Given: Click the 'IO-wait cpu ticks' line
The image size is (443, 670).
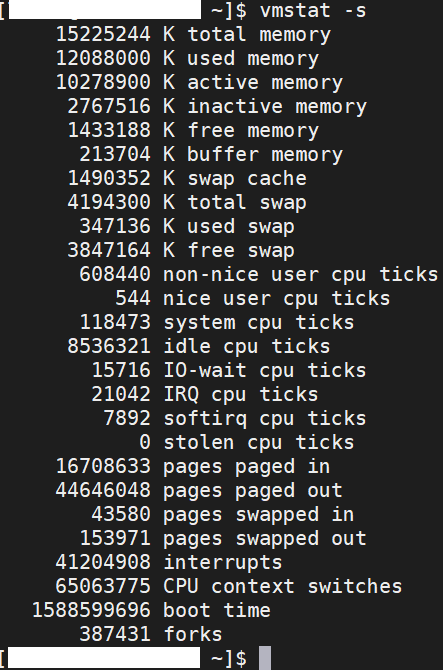Looking at the screenshot, I should click(229, 370).
